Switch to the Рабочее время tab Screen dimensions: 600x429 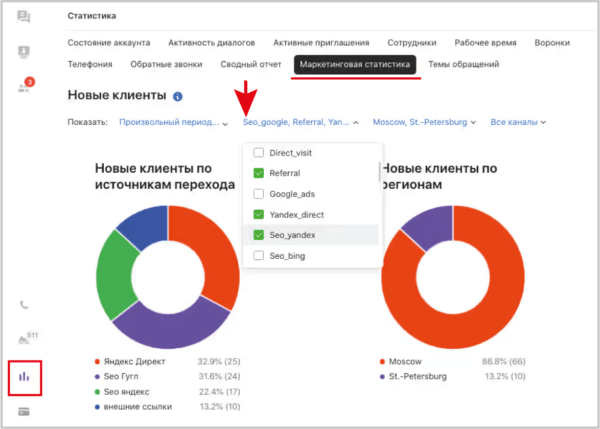485,43
